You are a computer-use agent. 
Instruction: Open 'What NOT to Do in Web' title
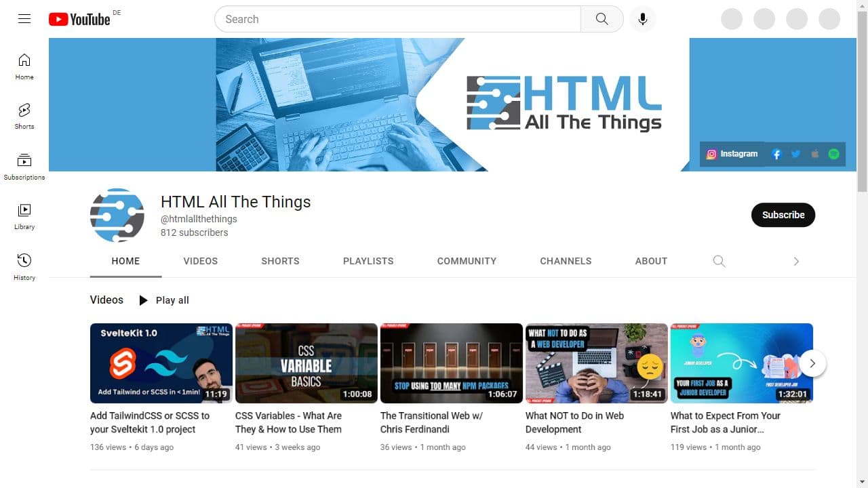click(574, 422)
